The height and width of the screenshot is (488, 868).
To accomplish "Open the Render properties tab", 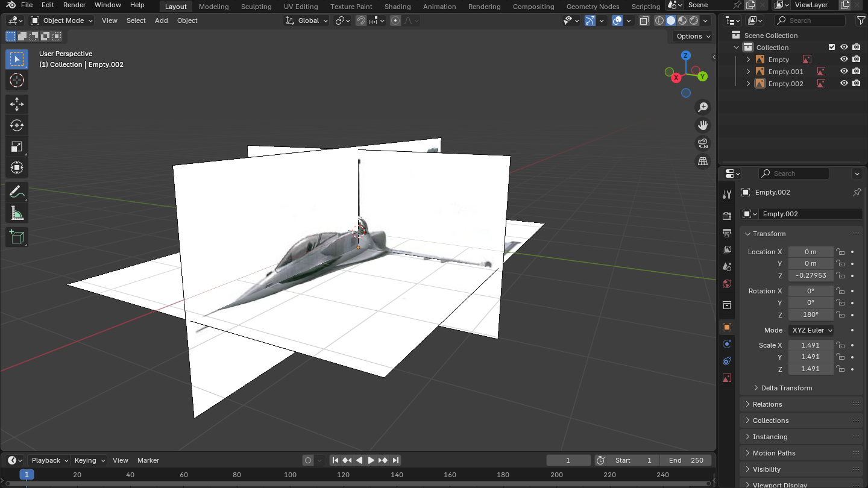I will pyautogui.click(x=727, y=216).
